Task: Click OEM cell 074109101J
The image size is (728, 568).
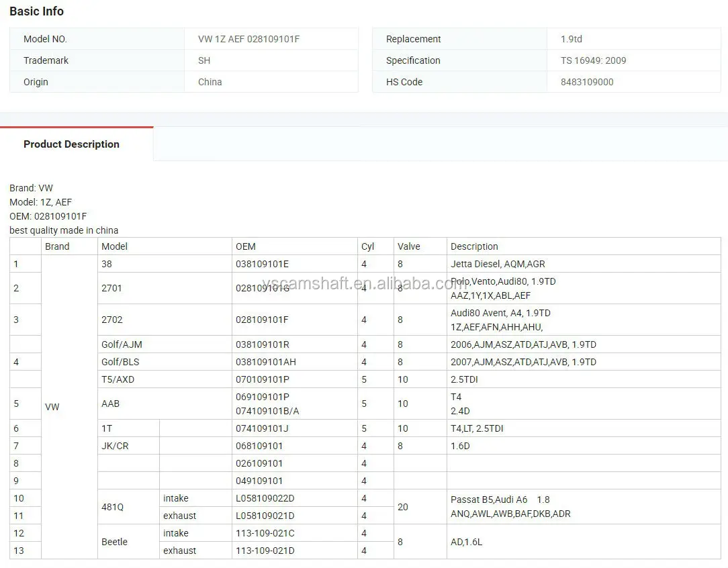Action: click(x=262, y=428)
